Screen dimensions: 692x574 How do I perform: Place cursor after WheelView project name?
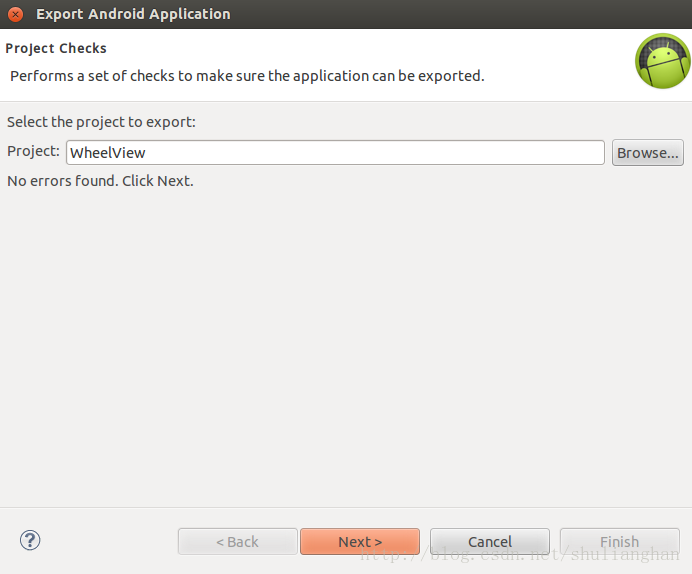(x=147, y=153)
